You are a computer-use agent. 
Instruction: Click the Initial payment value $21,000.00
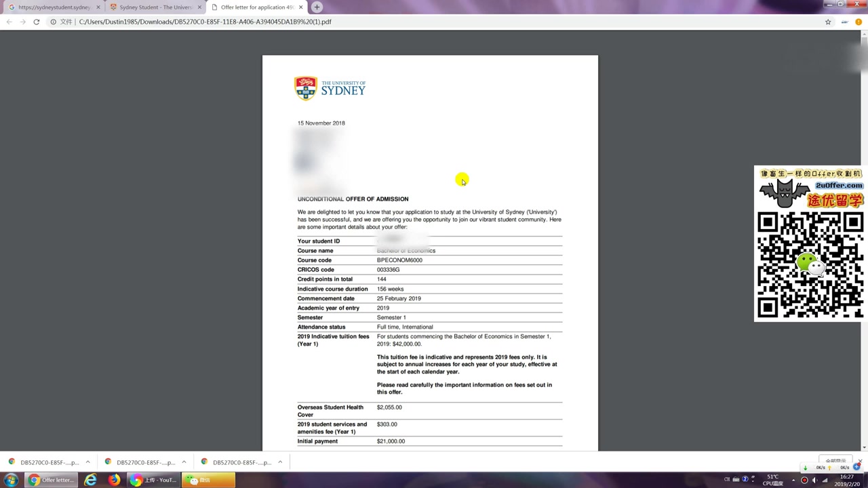(x=391, y=441)
